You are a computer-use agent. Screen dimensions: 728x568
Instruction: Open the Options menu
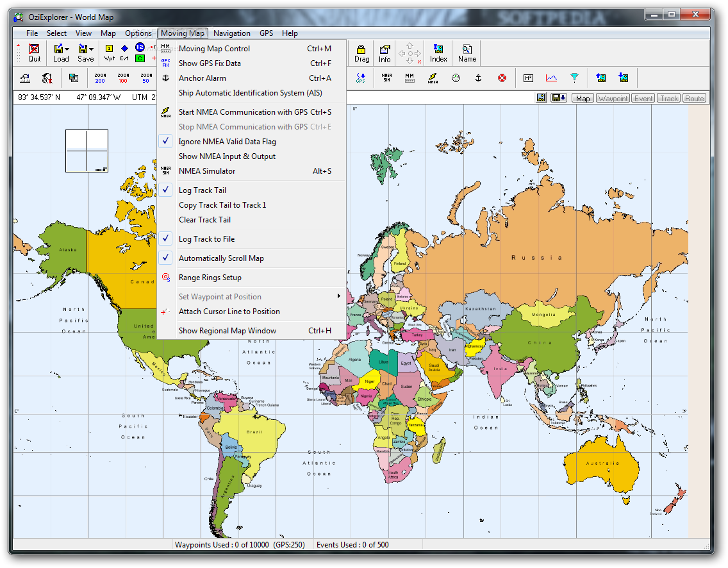tap(138, 33)
